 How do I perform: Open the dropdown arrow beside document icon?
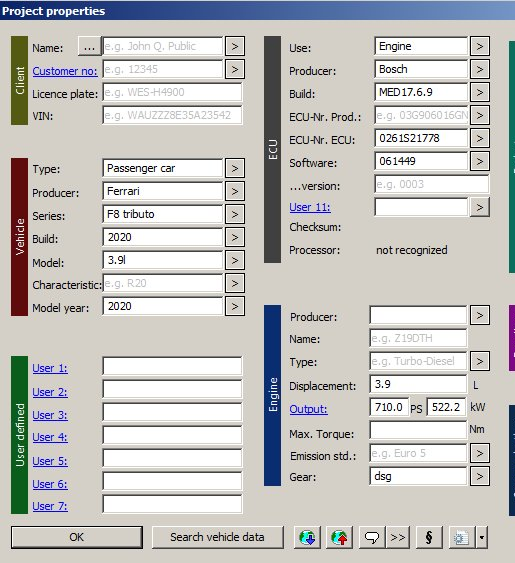(482, 538)
